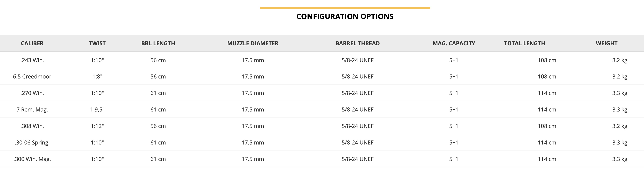The height and width of the screenshot is (172, 644).
Task: Select the WEIGHT column header
Action: [x=607, y=43]
